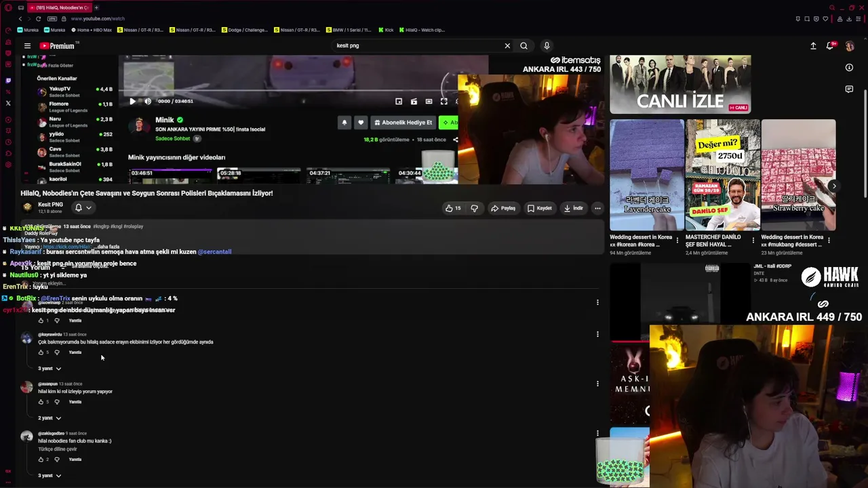Like the video with thumbs up
Screen dimensions: 868x488
pos(453,208)
